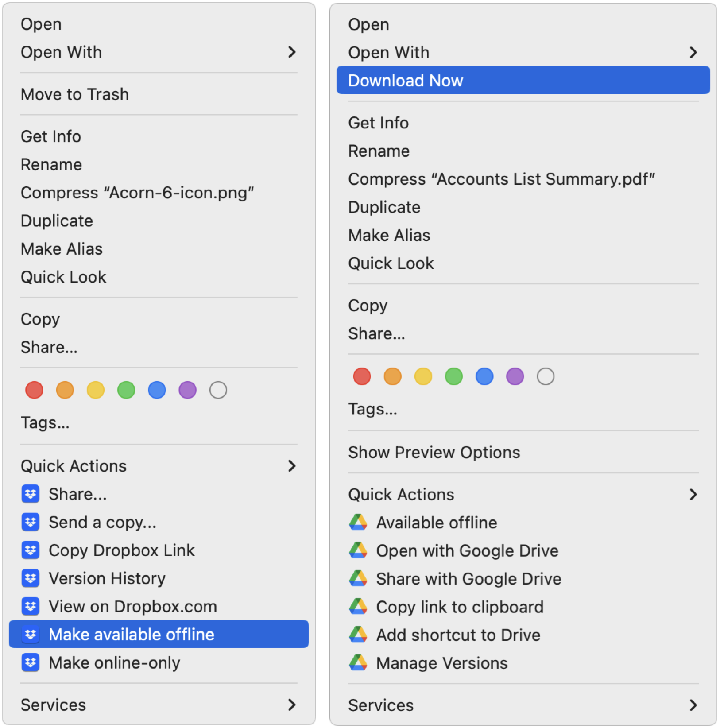Select Move to Trash
Screen dimensions: 720x728
[75, 94]
